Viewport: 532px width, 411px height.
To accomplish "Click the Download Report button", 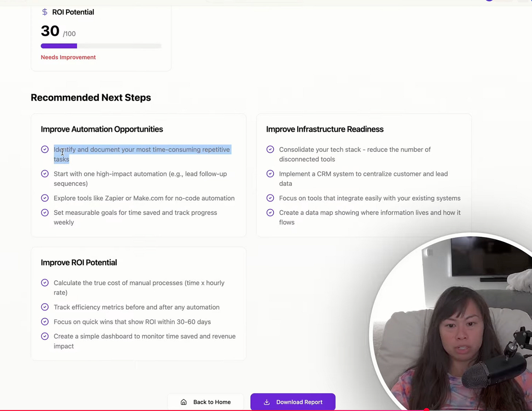I will pos(293,402).
